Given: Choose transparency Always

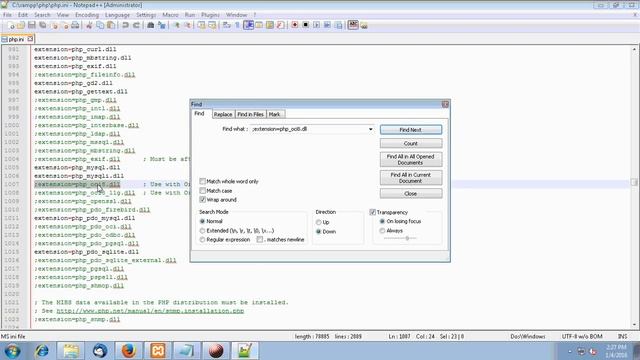Looking at the screenshot, I should (382, 231).
